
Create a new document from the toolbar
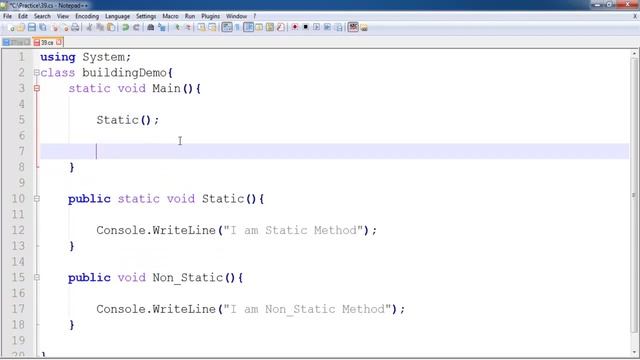tap(11, 27)
